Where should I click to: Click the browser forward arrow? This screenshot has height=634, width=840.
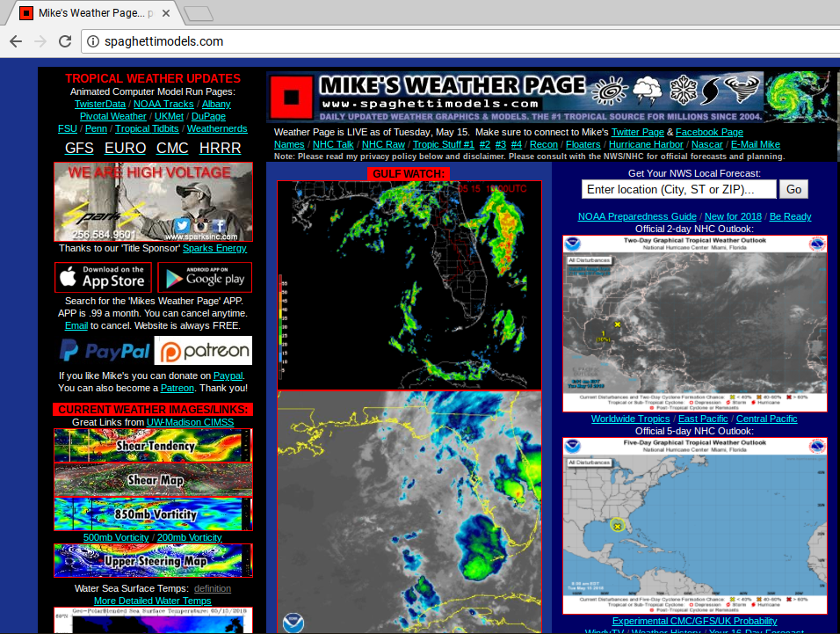click(x=40, y=41)
